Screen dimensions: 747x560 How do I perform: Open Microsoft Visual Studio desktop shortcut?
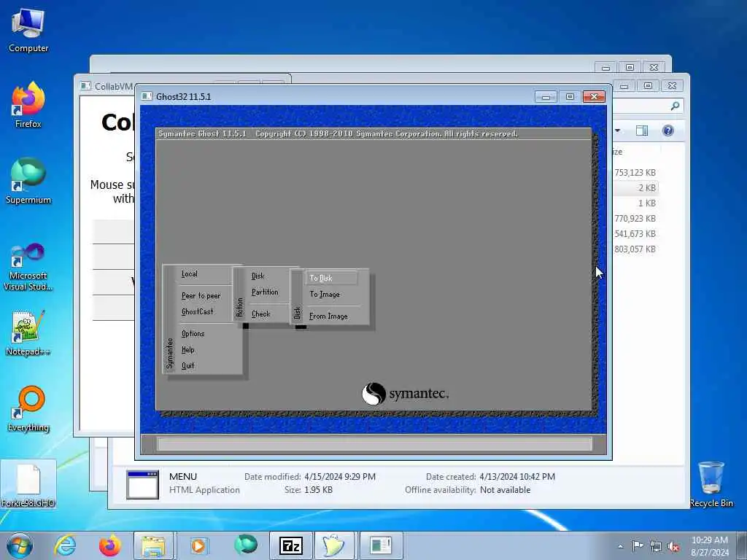[28, 266]
